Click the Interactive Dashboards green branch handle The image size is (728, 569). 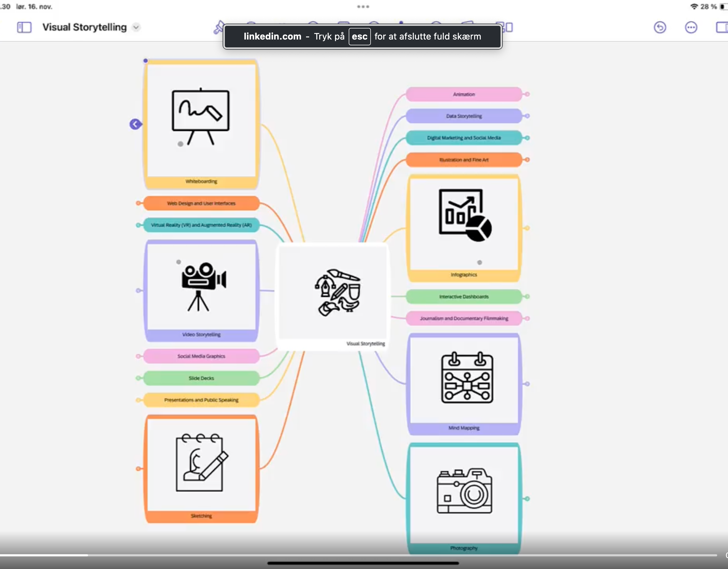[527, 297]
